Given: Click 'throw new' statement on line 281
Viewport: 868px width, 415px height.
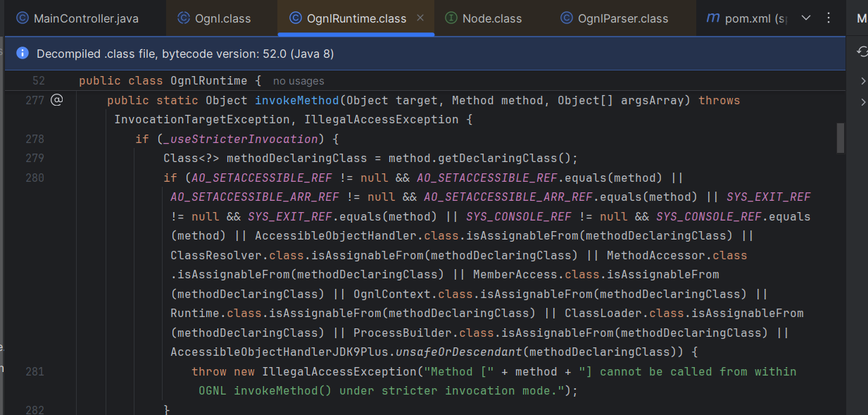Looking at the screenshot, I should point(223,371).
